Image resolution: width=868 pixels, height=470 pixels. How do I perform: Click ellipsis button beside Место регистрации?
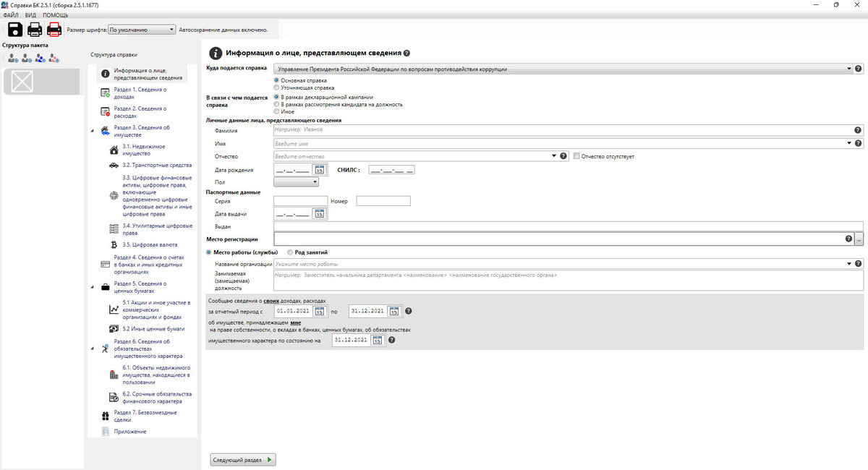coord(859,239)
